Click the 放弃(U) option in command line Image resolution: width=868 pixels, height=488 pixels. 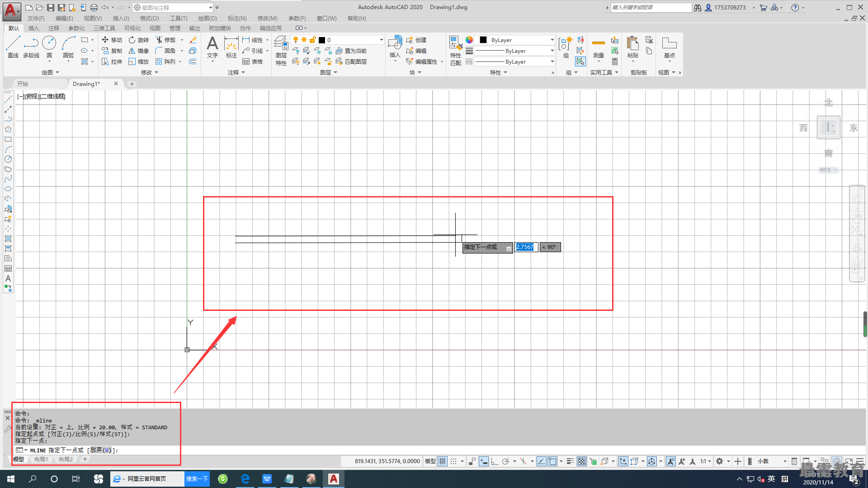(101, 450)
